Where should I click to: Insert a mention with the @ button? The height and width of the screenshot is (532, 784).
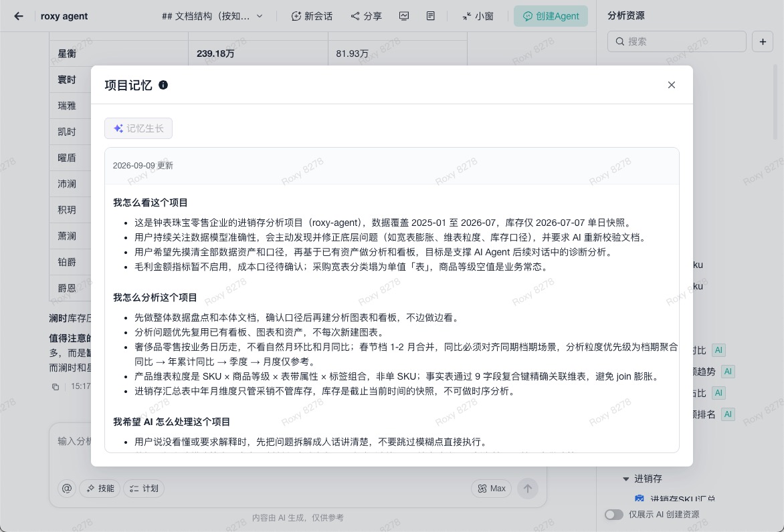click(66, 488)
